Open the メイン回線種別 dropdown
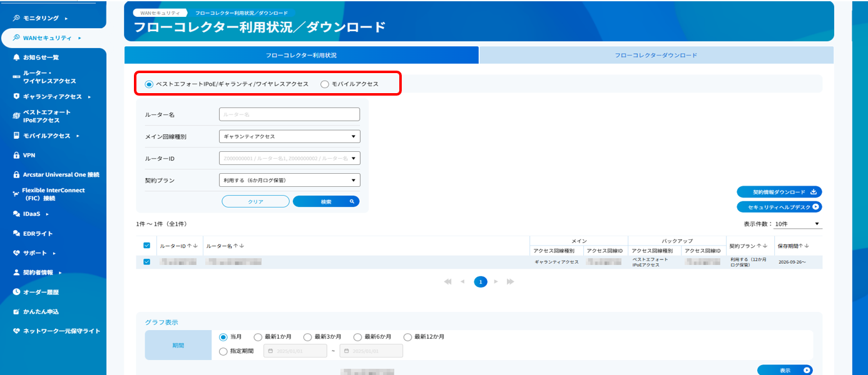Image resolution: width=868 pixels, height=375 pixels. 290,136
